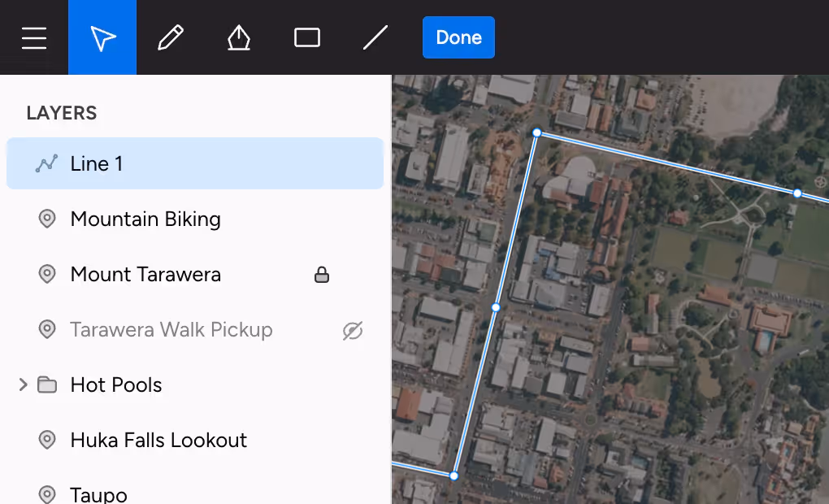Expand the Hot Pools folder

click(24, 385)
